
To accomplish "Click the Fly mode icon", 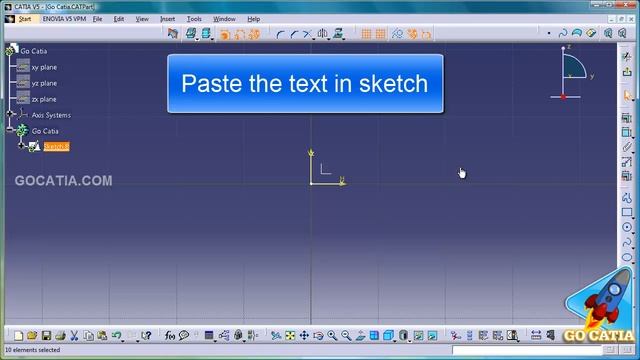I will [x=276, y=336].
